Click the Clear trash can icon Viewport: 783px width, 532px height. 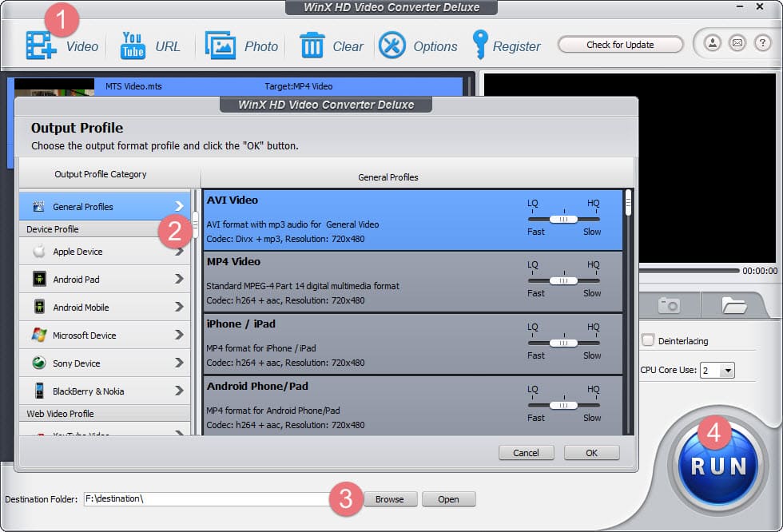coord(312,46)
